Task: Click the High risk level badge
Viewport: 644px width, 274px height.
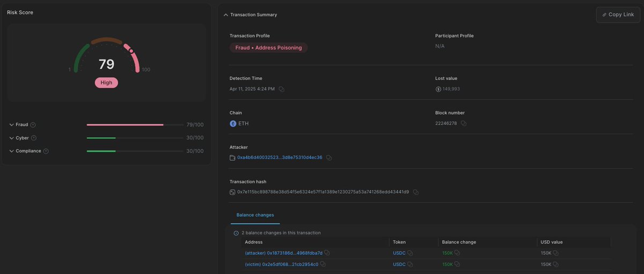Action: (106, 83)
